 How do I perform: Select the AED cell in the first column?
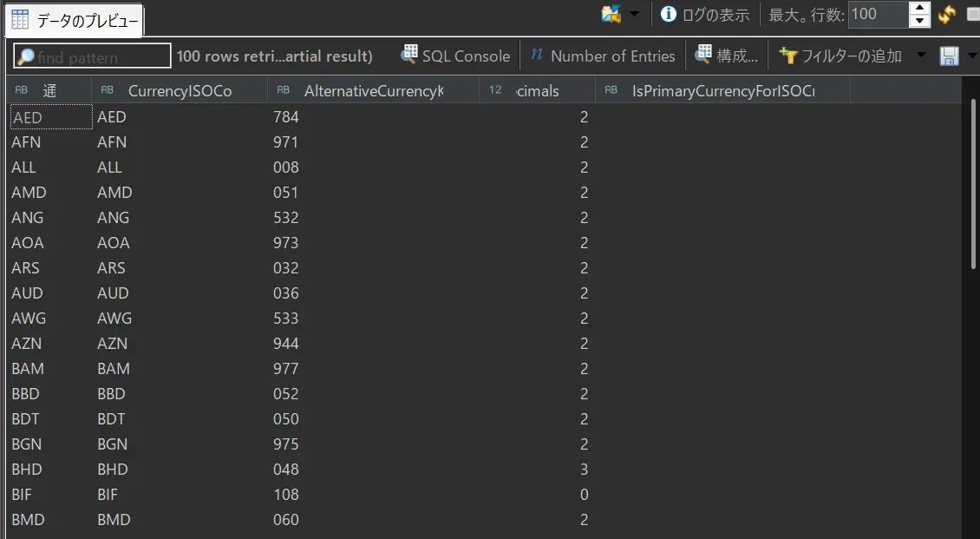click(x=51, y=117)
